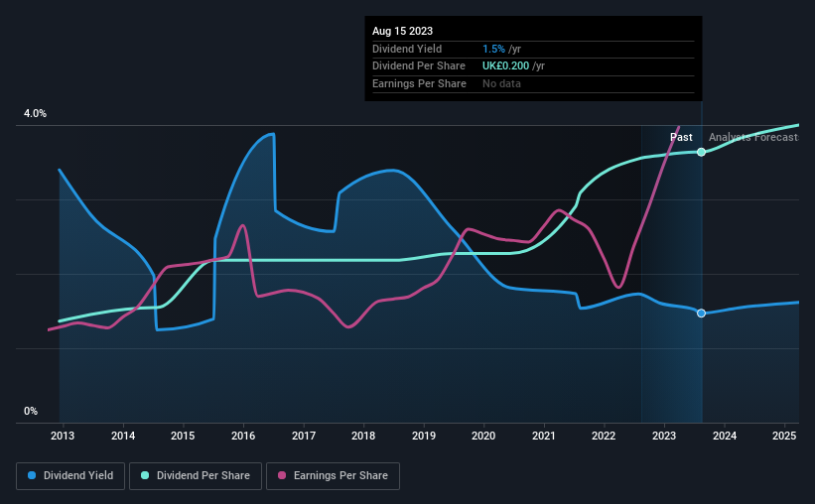Click the 2016 x-axis label
Image resolution: width=815 pixels, height=504 pixels.
pos(243,436)
